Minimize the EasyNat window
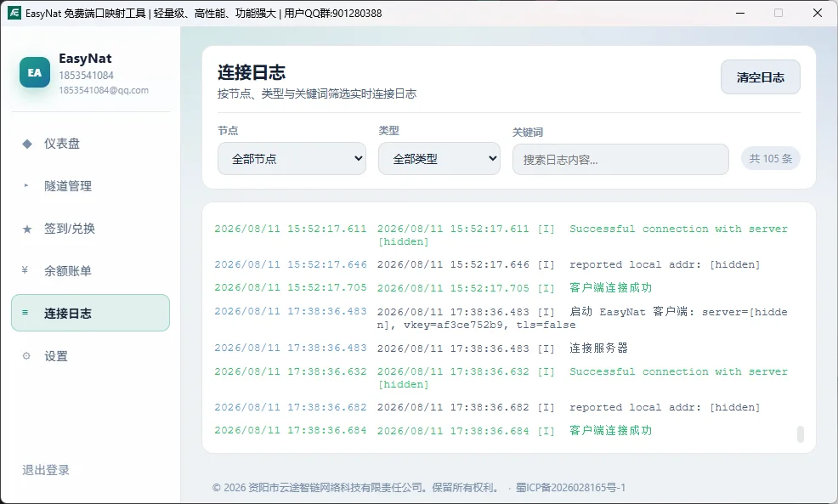This screenshot has height=504, width=838. tap(740, 13)
